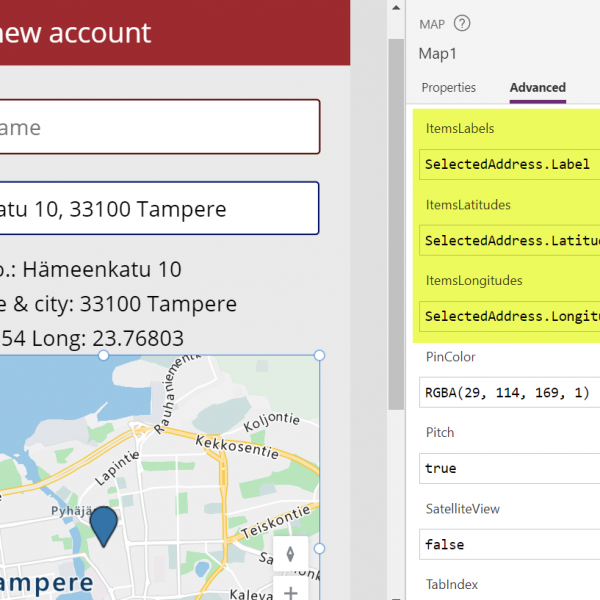Edit the PinColor RGBA value field
The height and width of the screenshot is (600, 600).
pos(509,393)
